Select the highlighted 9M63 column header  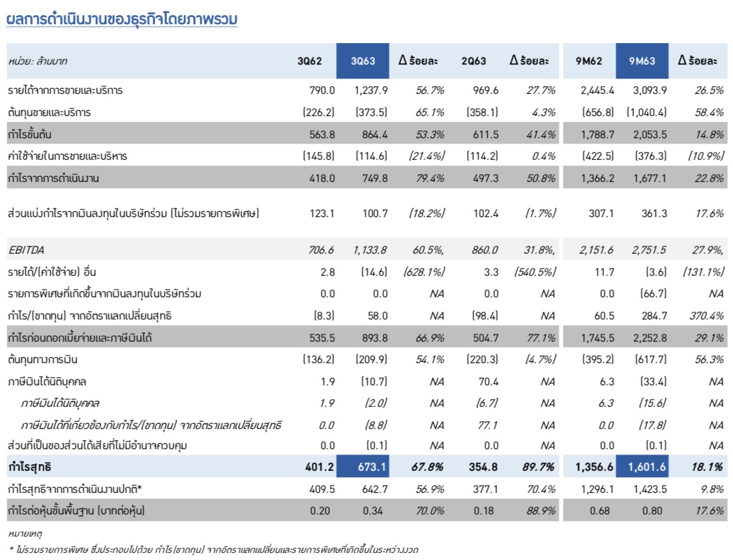[x=642, y=61]
